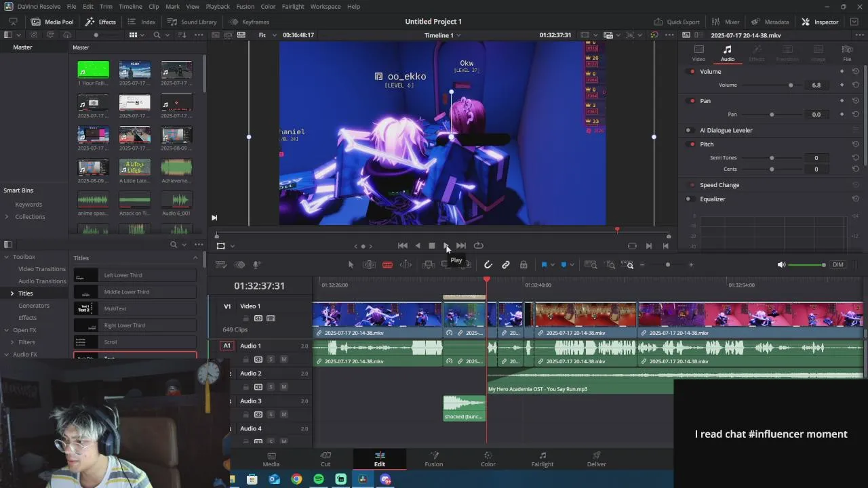Viewport: 868px width, 488px height.
Task: Reset the Pitch section
Action: tap(856, 144)
